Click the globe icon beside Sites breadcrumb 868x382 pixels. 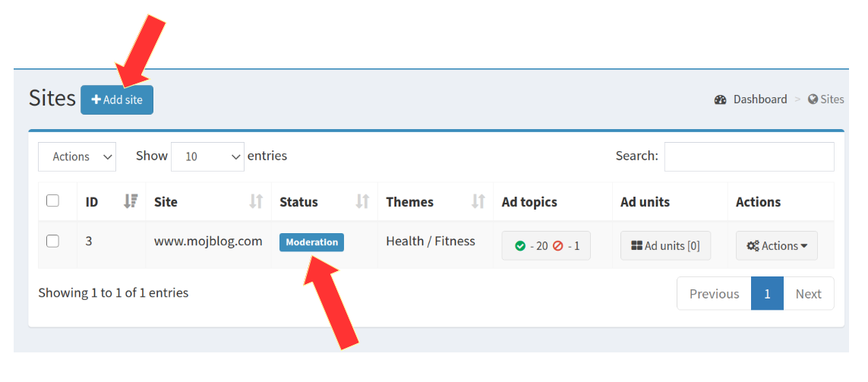point(813,99)
